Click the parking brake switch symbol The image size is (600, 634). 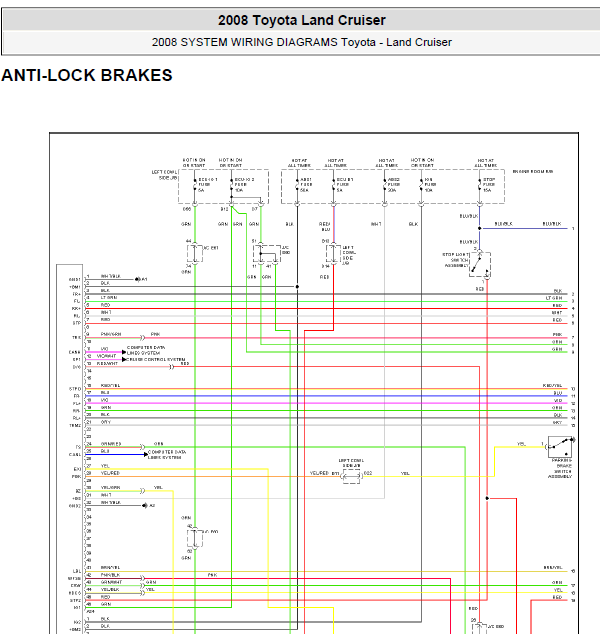560,446
